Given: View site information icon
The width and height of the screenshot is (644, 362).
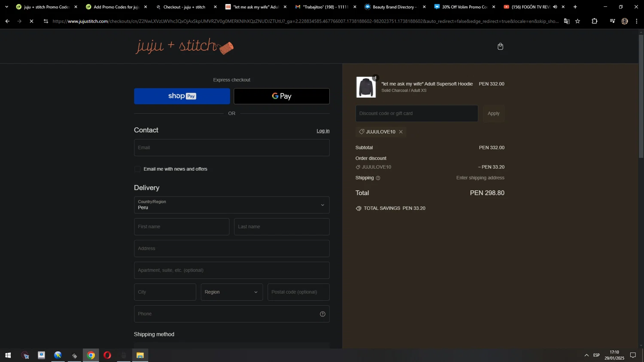Looking at the screenshot, I should tap(46, 21).
